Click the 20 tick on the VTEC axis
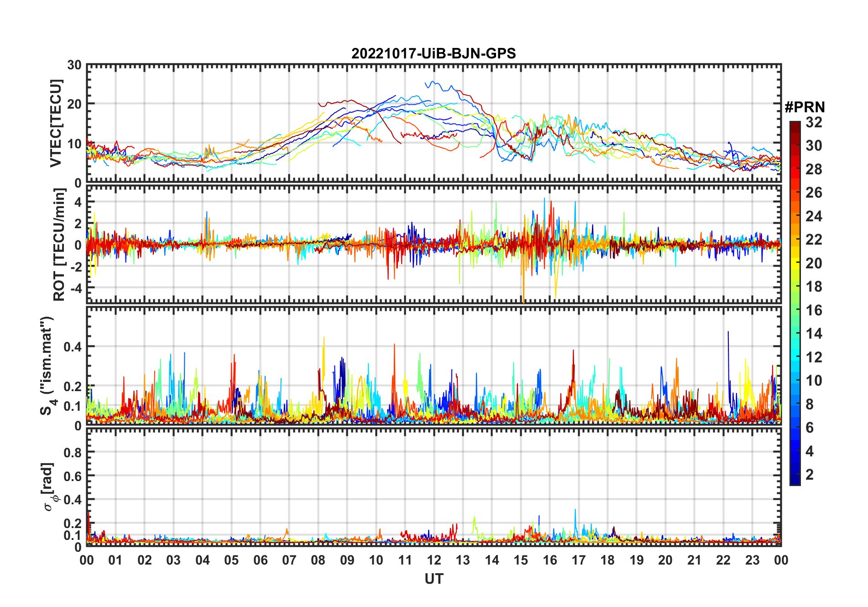Viewport: 868px width, 607px height. tap(74, 104)
